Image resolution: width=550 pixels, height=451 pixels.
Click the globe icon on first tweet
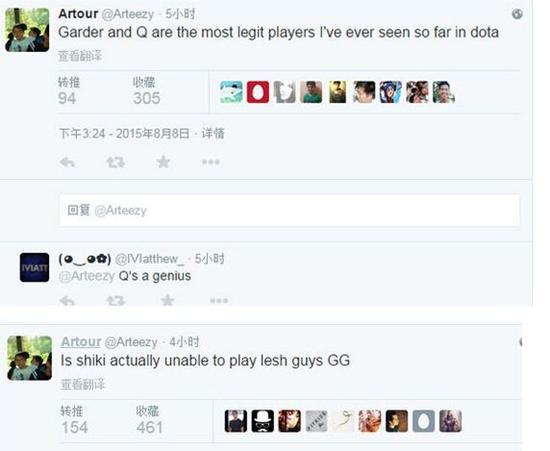pos(517,14)
